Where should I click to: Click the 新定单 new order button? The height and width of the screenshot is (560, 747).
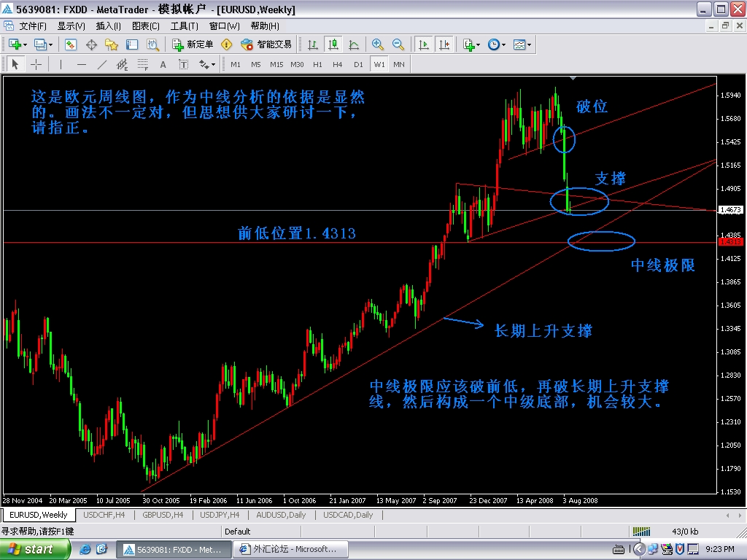pos(193,44)
